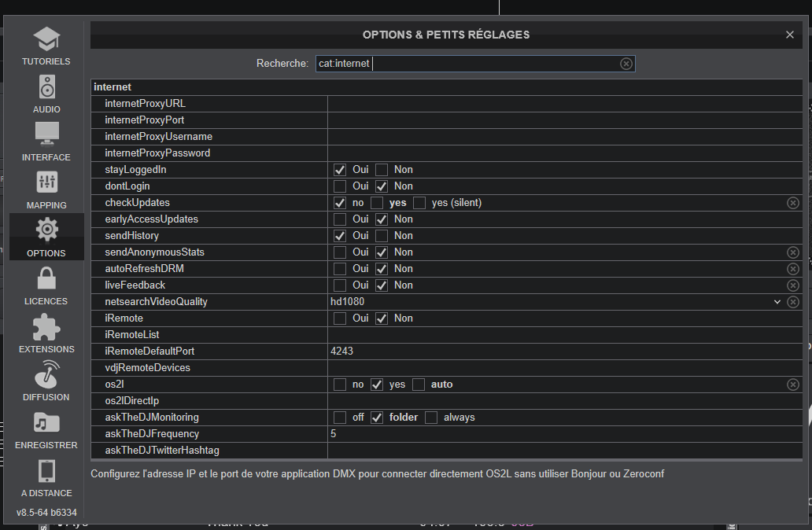Click the internetProxyURL value field
Viewport: 812px width, 530px height.
pos(551,104)
